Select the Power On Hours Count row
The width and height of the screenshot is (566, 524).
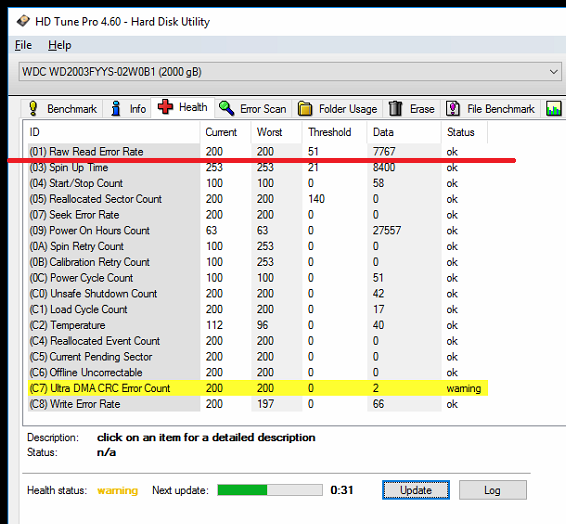[258, 230]
